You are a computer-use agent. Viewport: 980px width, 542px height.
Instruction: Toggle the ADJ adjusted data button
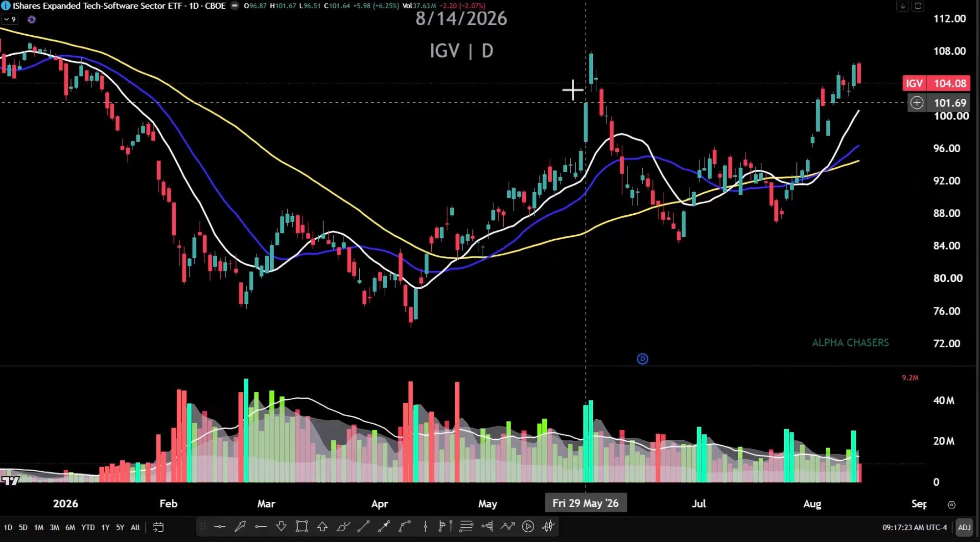click(964, 527)
